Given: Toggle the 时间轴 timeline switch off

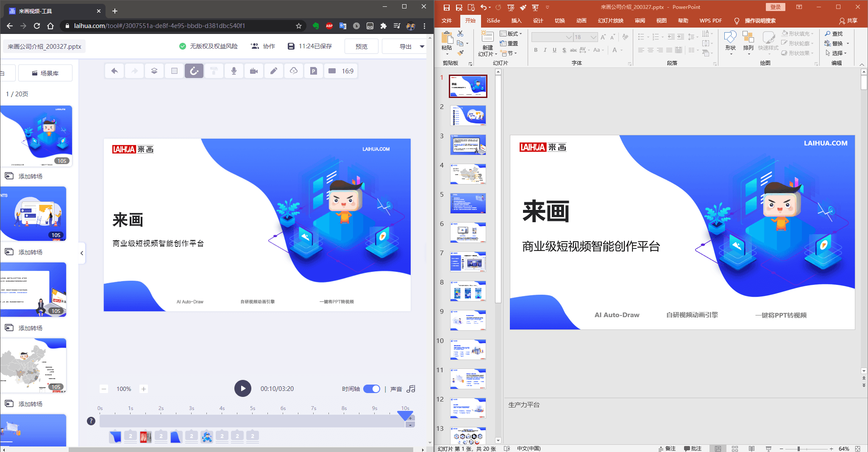Looking at the screenshot, I should coord(372,389).
